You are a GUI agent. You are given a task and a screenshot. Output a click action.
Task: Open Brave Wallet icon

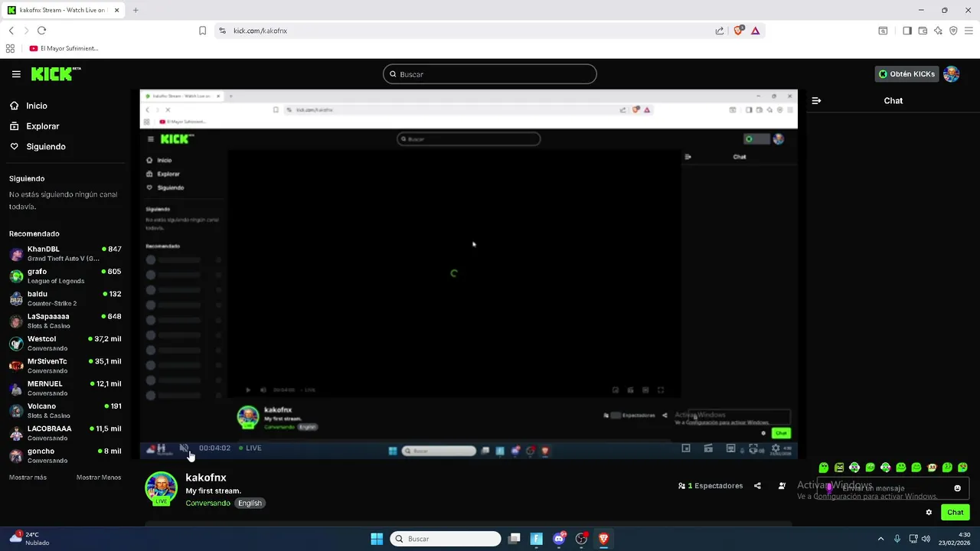(923, 31)
